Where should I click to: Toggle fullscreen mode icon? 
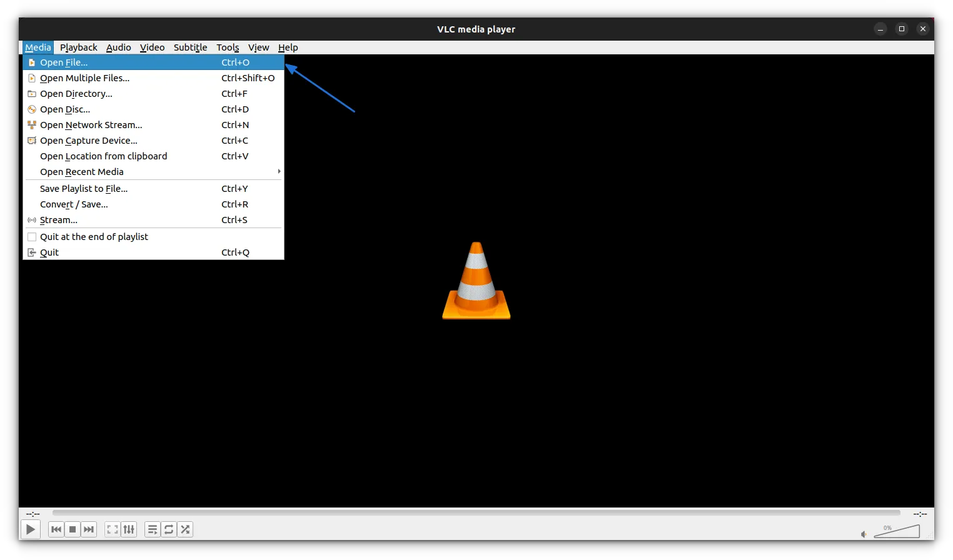112,529
